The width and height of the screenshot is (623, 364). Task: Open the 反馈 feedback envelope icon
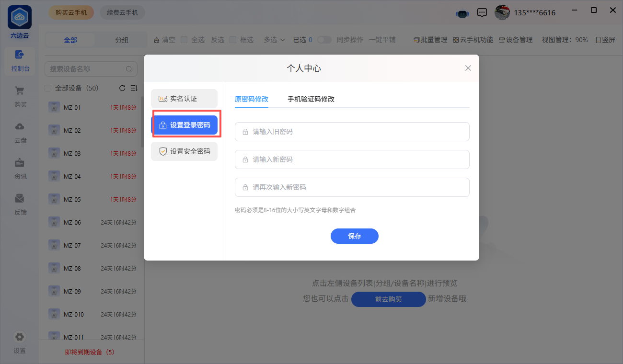(x=20, y=199)
